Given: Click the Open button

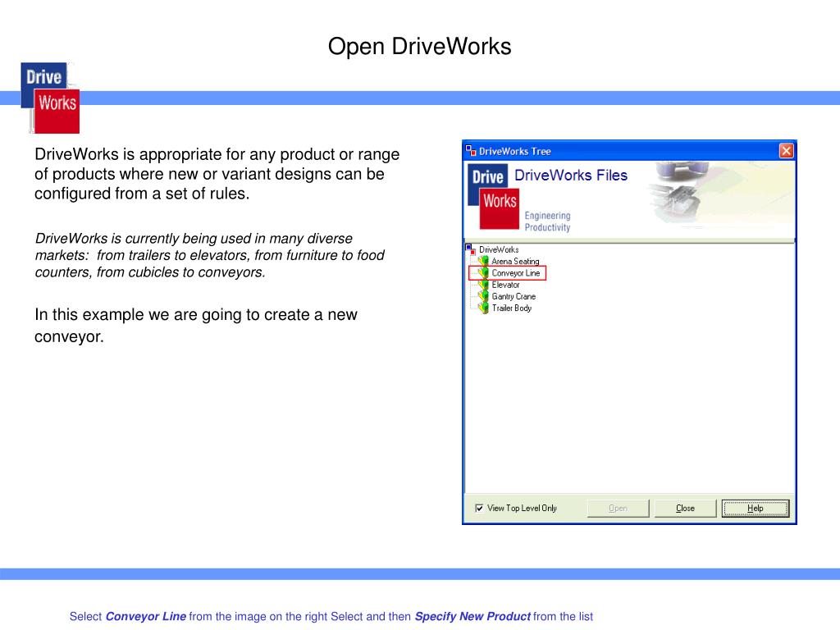Looking at the screenshot, I should [618, 509].
